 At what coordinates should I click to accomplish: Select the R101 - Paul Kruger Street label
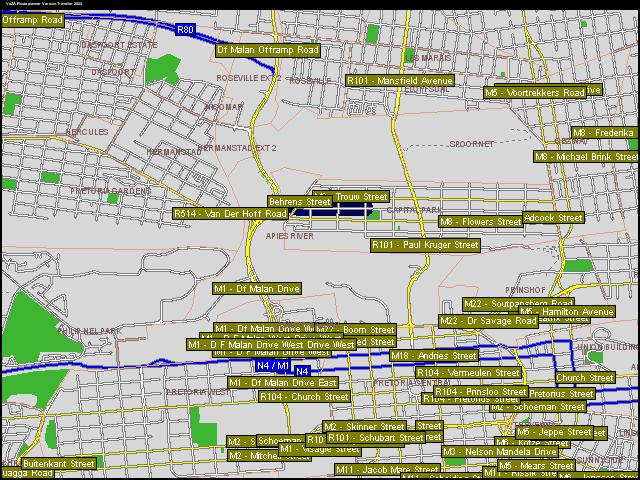point(425,245)
